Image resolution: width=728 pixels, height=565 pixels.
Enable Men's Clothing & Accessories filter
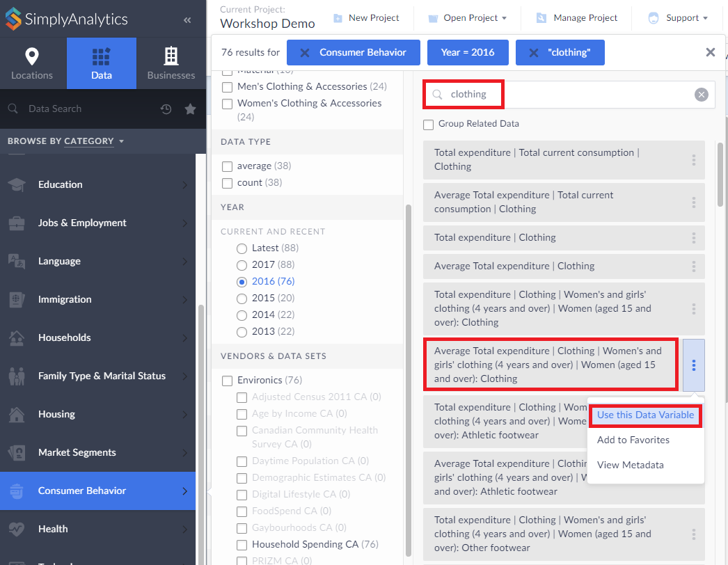tap(227, 87)
